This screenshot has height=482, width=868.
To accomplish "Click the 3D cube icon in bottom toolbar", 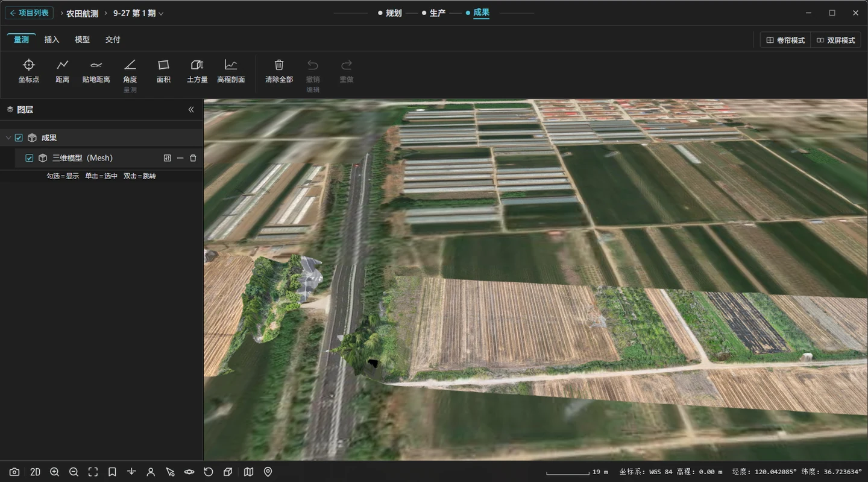I will [228, 472].
